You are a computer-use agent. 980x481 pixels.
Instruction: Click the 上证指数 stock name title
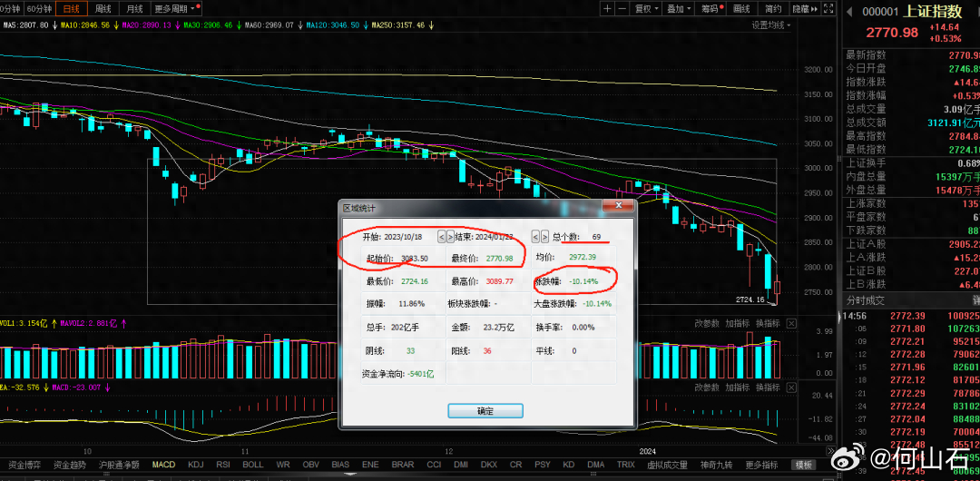point(933,11)
